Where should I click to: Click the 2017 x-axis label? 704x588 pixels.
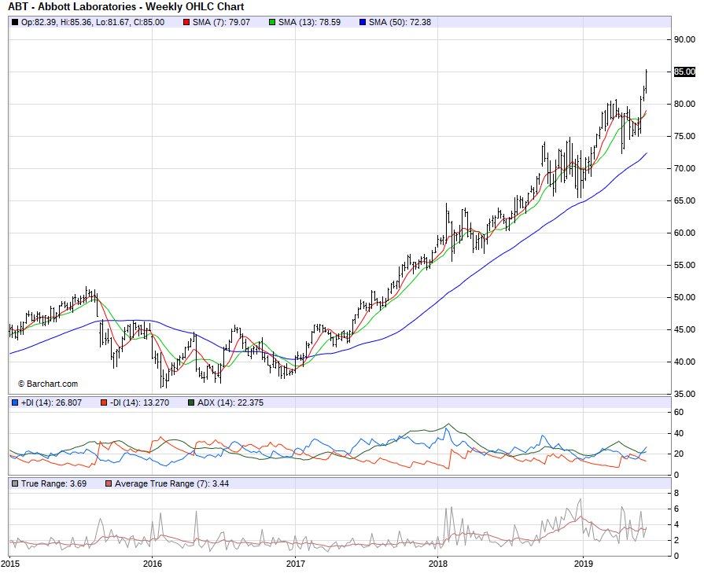pyautogui.click(x=295, y=564)
